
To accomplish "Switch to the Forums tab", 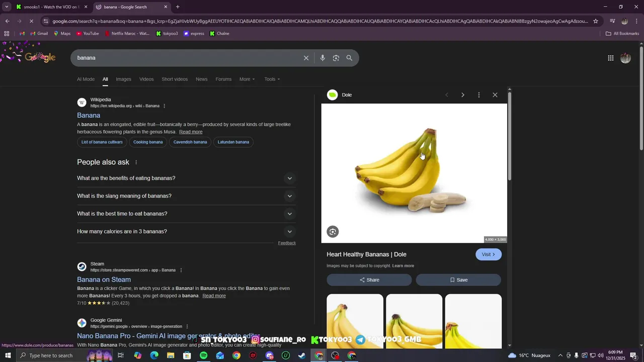I will click(x=223, y=79).
